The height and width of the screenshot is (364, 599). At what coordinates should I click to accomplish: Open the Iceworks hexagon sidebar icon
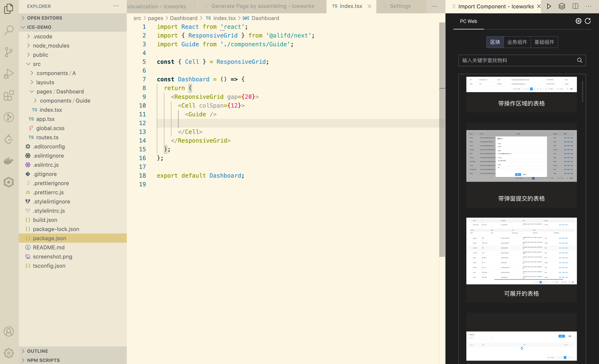tap(9, 182)
